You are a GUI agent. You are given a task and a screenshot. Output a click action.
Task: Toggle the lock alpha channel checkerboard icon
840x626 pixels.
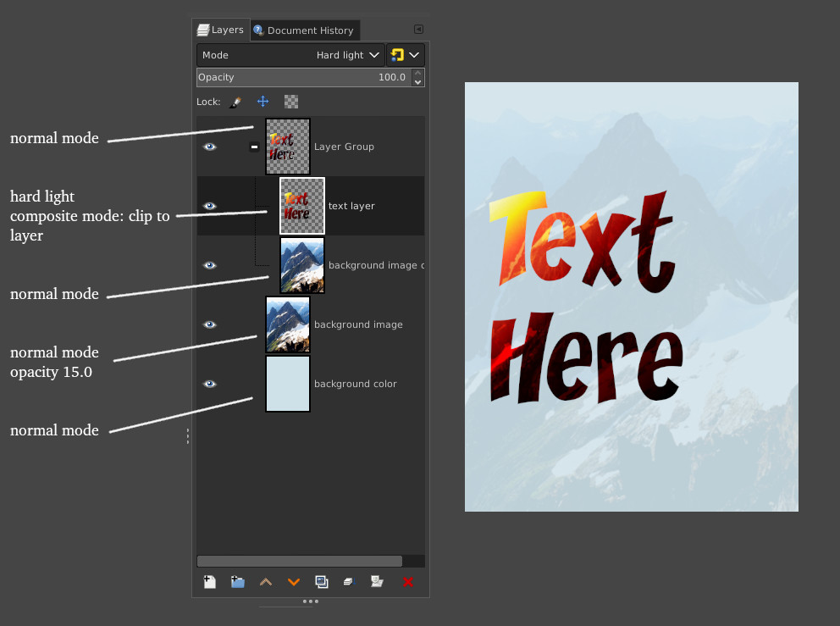tap(291, 102)
